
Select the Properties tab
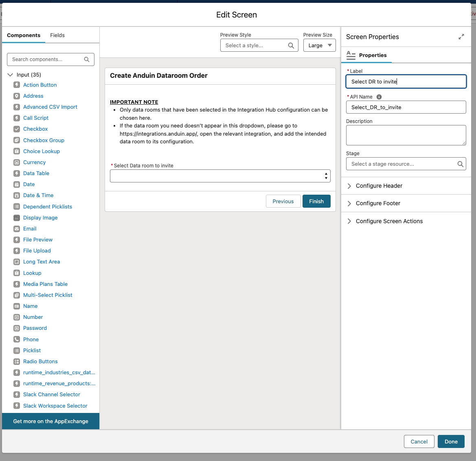point(366,55)
